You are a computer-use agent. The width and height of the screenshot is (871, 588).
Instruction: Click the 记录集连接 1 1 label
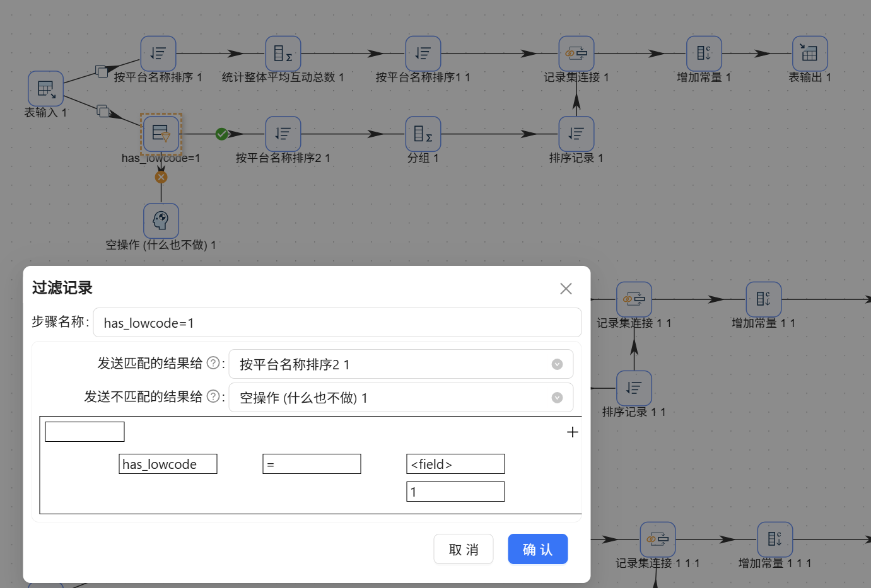(634, 323)
